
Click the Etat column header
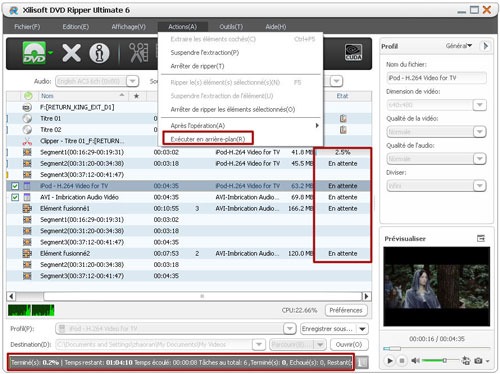pos(342,96)
